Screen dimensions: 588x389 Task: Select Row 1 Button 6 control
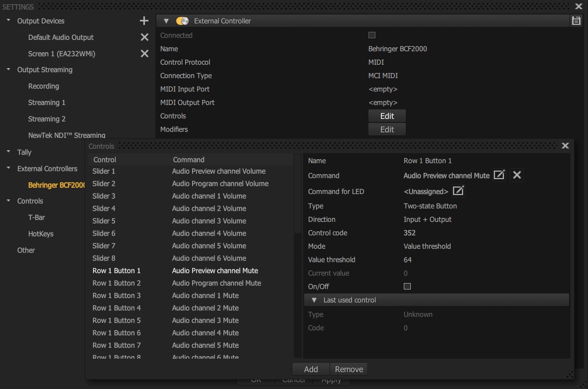(x=191, y=333)
